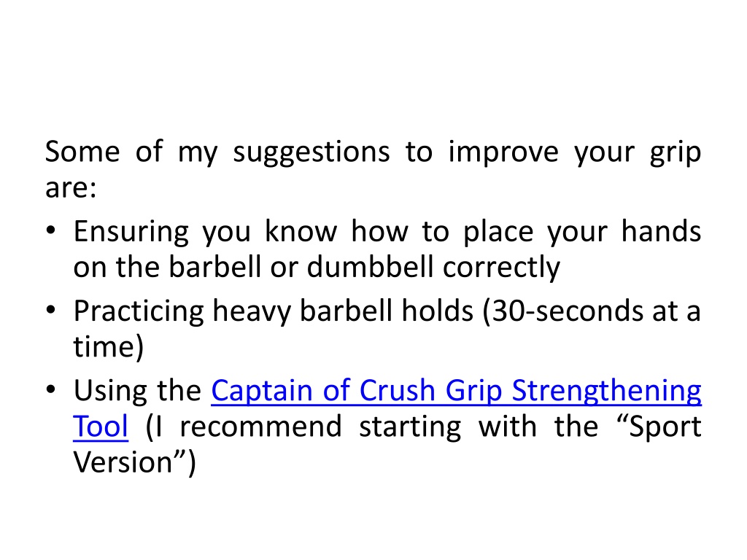Click the word "correctly" in the first bullet
Image resolution: width=747 pixels, height=560 pixels.
pos(502,268)
